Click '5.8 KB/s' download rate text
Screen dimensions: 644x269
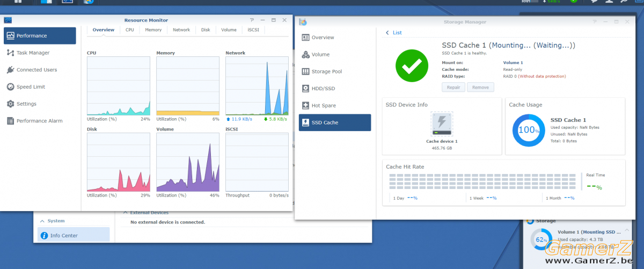pyautogui.click(x=279, y=119)
